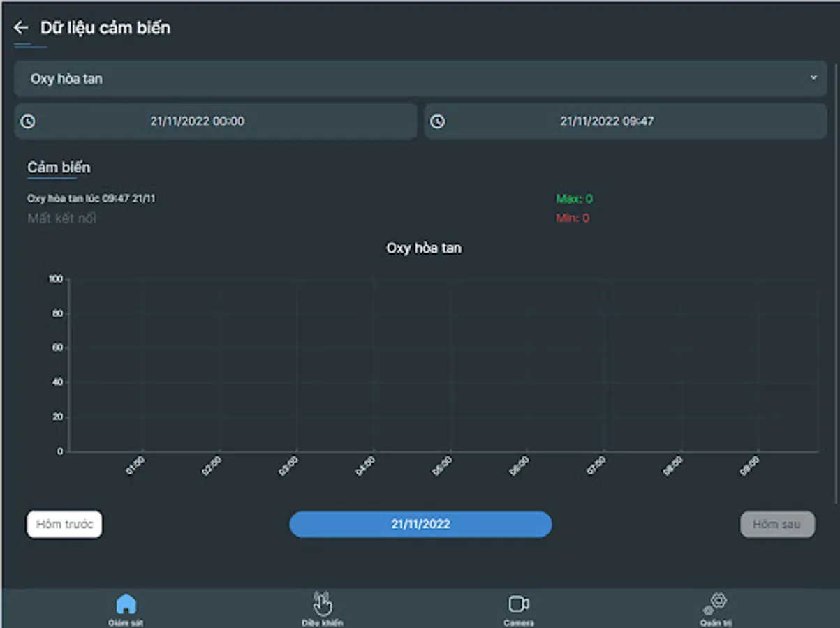Click the 01:00 x-axis label
840x628 pixels.
[135, 465]
